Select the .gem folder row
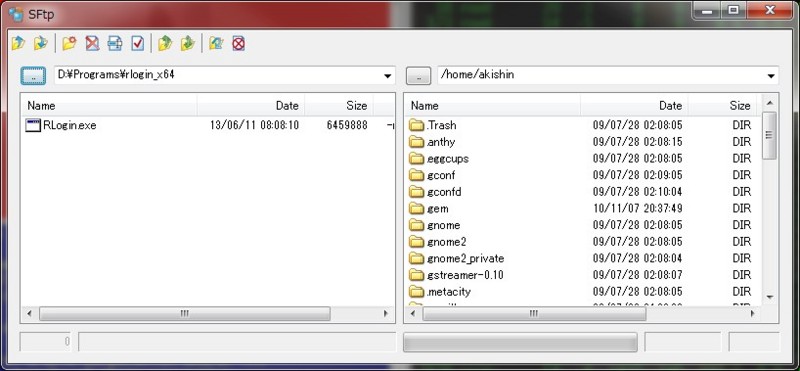The height and width of the screenshot is (371, 800). pyautogui.click(x=583, y=208)
